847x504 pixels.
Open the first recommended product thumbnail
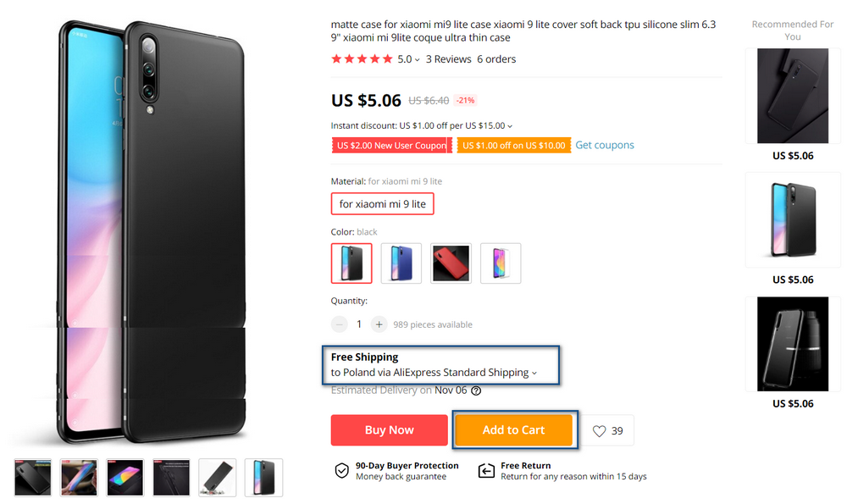tap(793, 96)
